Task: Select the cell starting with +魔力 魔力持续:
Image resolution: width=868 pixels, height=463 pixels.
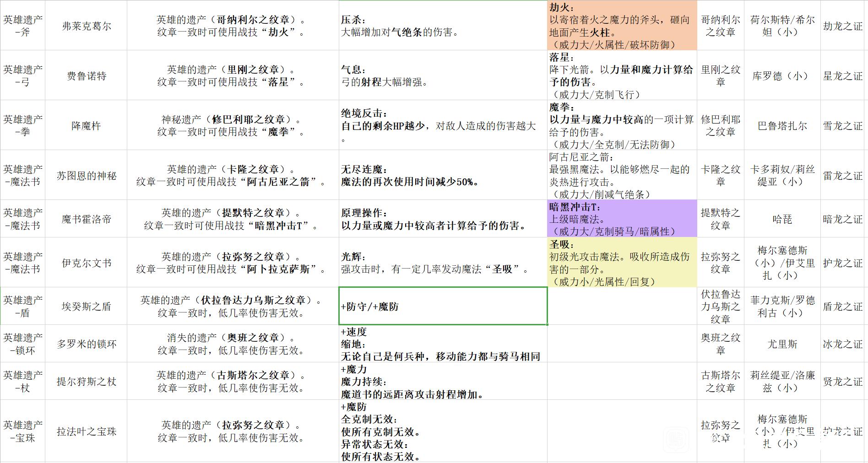Action: (x=443, y=381)
